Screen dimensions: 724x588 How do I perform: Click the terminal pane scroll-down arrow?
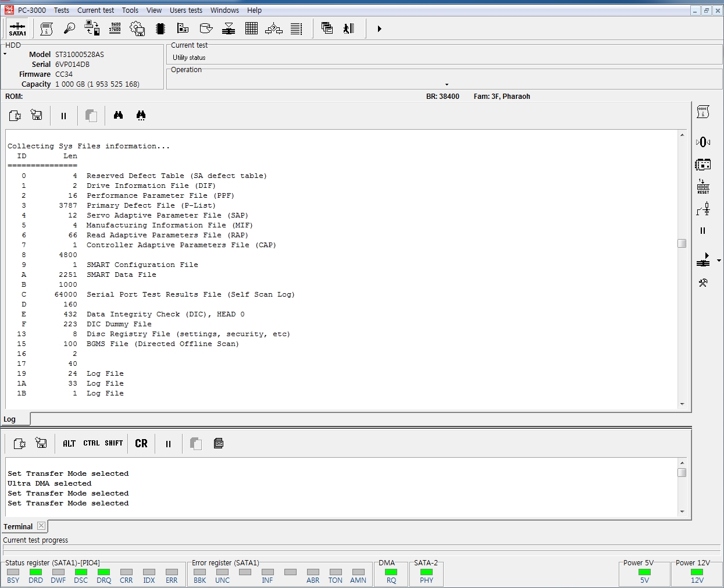(x=682, y=512)
